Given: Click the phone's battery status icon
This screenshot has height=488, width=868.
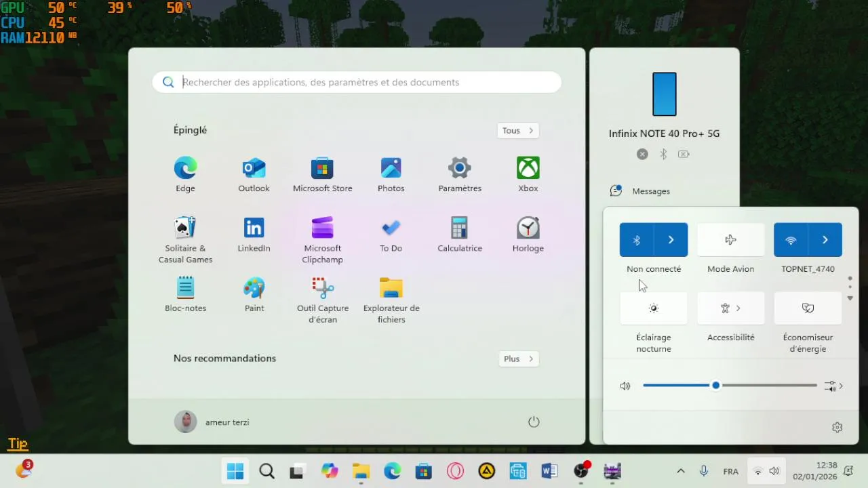Looking at the screenshot, I should tap(684, 154).
